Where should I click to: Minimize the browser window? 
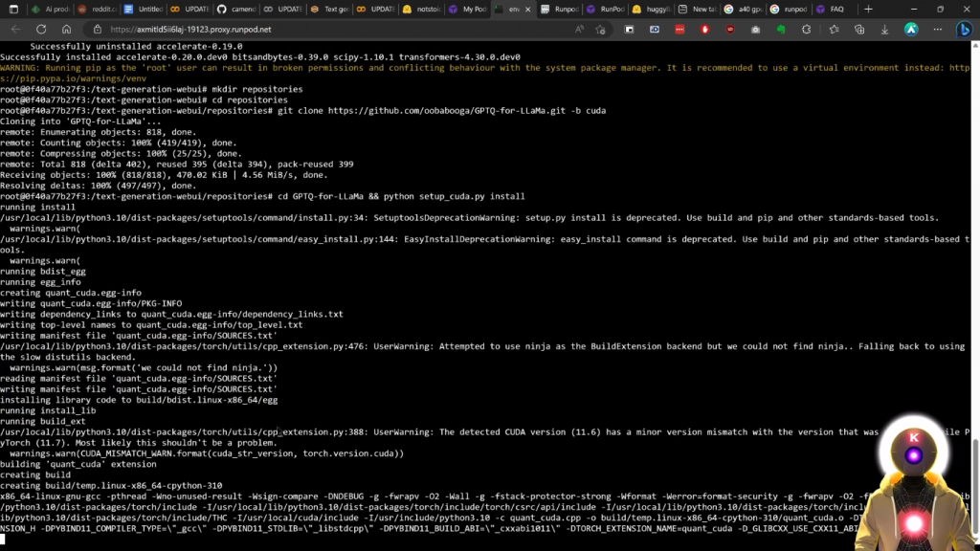(914, 10)
